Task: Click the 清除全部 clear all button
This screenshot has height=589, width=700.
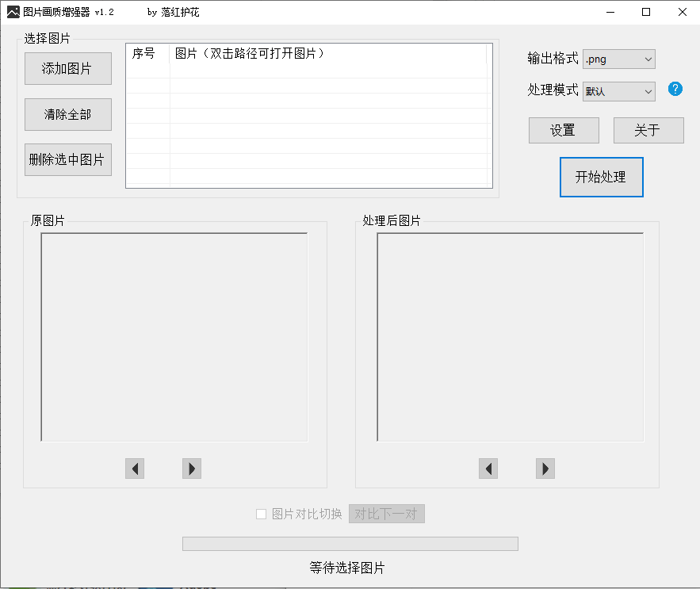Action: (67, 114)
